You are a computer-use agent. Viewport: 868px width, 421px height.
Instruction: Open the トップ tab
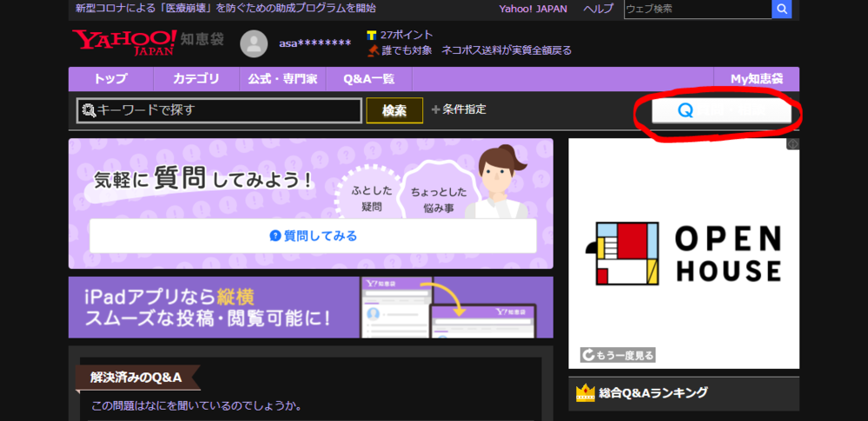point(110,79)
